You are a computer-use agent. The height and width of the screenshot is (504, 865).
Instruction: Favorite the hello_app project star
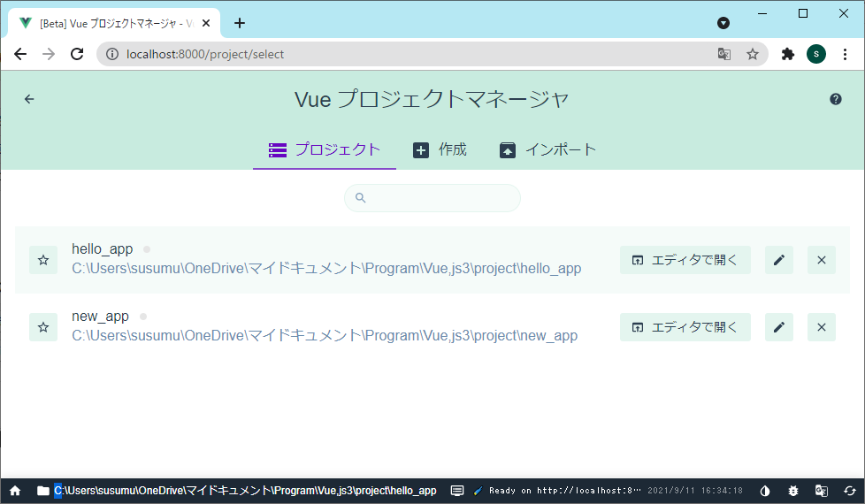43,260
